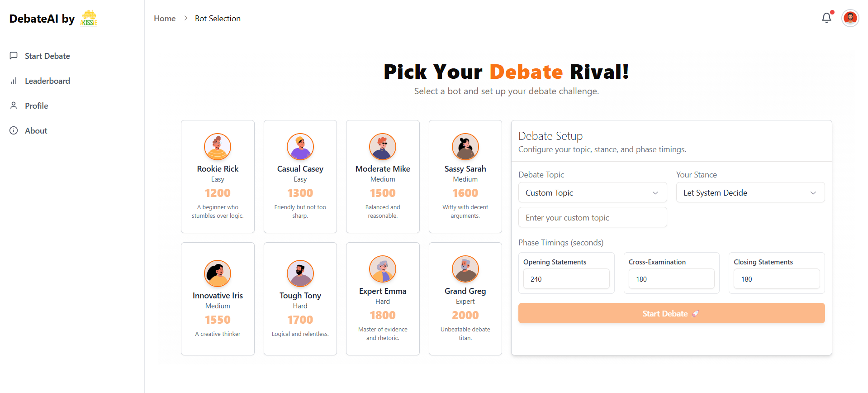Open notifications via the bell icon
Screen dimensions: 868x393
(x=826, y=18)
